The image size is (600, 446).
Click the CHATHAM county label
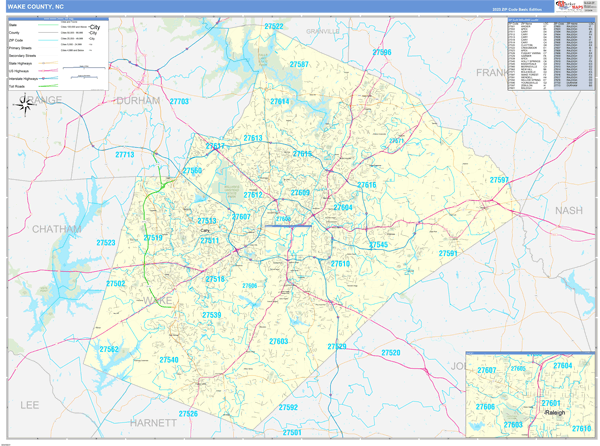[55, 229]
